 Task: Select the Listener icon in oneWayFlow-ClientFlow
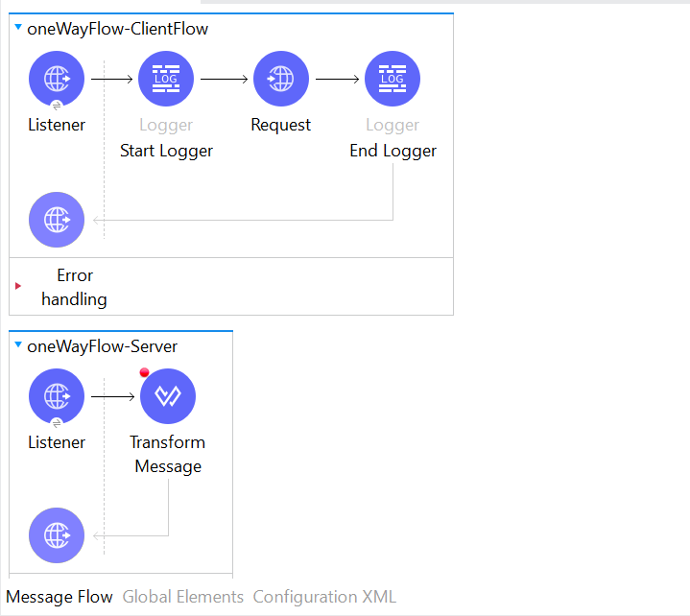(57, 79)
